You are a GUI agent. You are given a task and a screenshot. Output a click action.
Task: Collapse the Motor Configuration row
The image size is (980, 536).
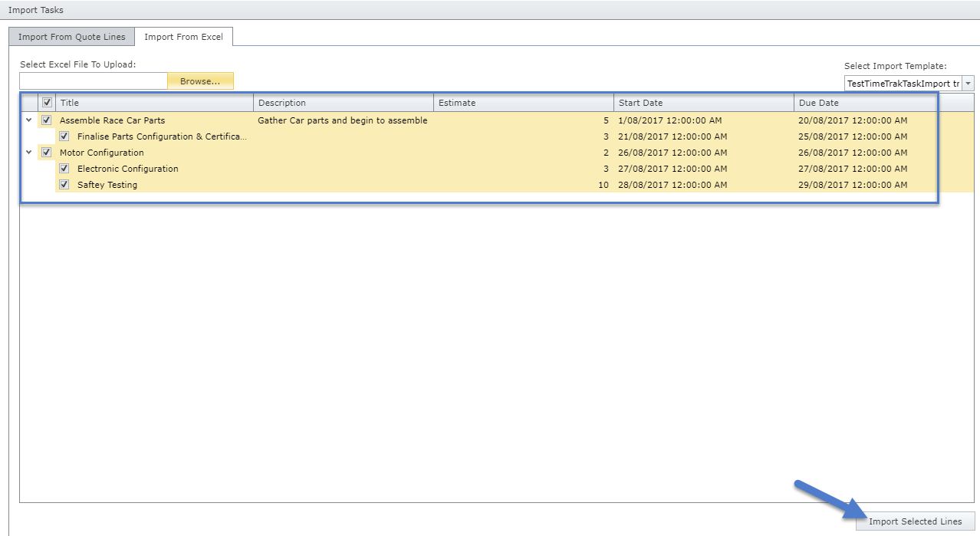coord(29,153)
